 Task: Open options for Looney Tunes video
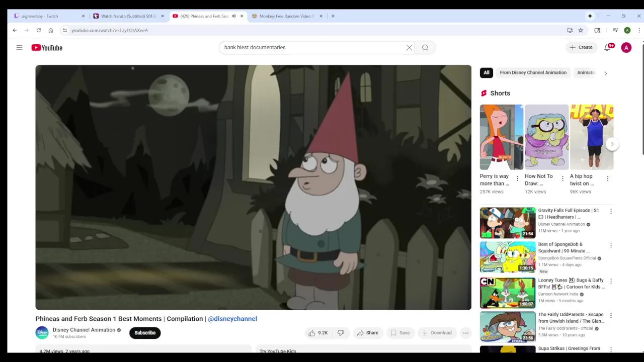[x=611, y=281]
